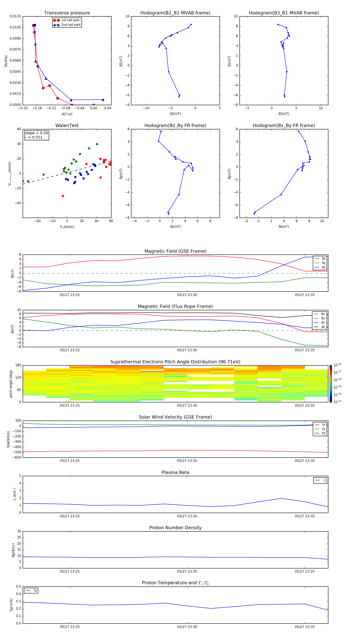Click the 'WalenTest' plot title
This screenshot has height=644, width=351.
pos(67,125)
